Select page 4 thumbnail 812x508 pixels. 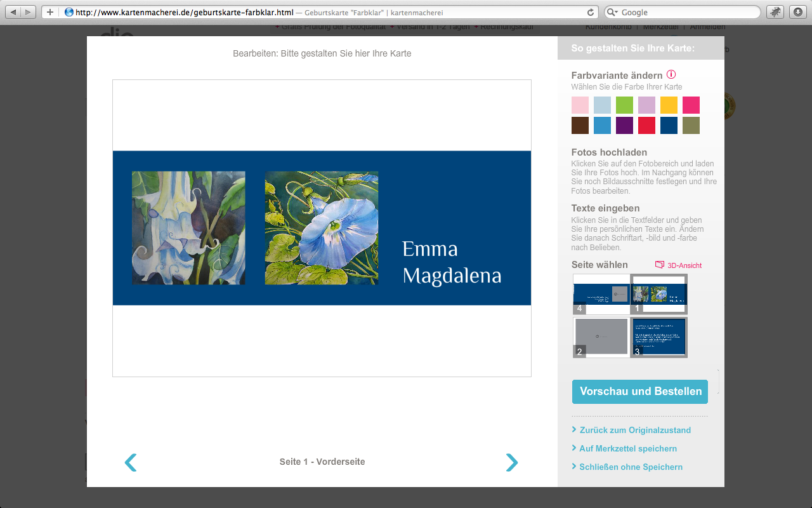pyautogui.click(x=601, y=294)
